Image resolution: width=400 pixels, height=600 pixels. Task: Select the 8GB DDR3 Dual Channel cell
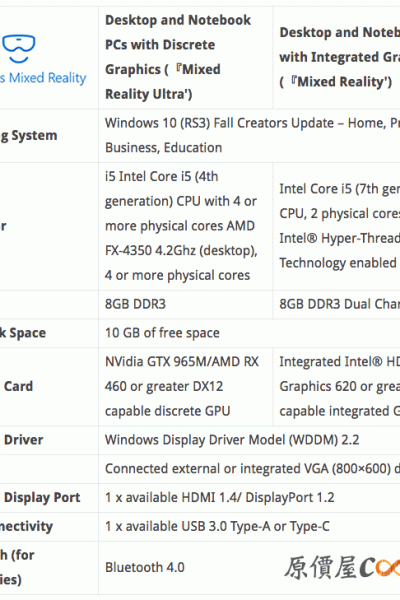click(336, 304)
